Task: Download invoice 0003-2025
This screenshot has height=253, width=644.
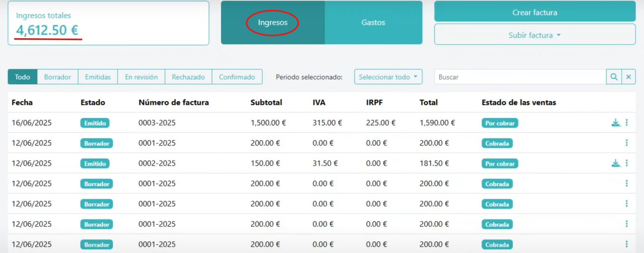Action: [x=616, y=123]
